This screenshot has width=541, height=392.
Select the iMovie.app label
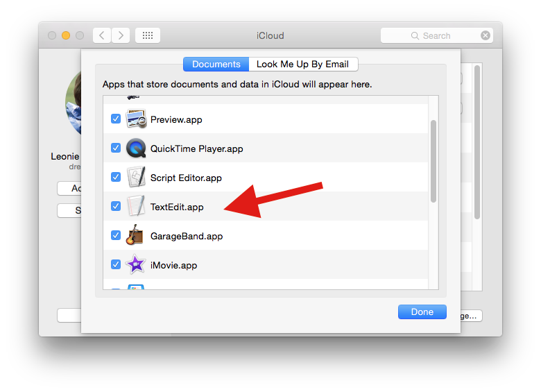pyautogui.click(x=174, y=265)
